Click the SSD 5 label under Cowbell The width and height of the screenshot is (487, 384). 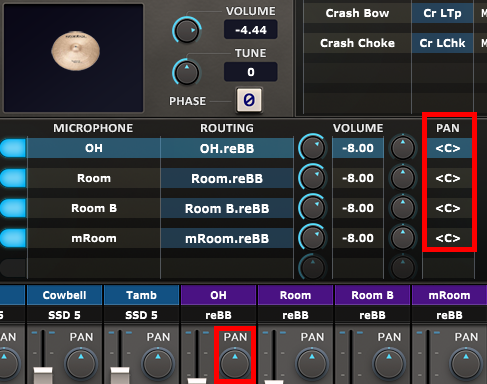[x=64, y=315]
